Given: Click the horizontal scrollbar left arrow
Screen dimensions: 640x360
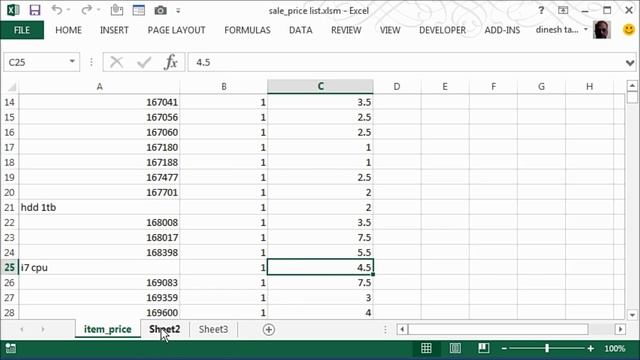Looking at the screenshot, I should pyautogui.click(x=402, y=329).
